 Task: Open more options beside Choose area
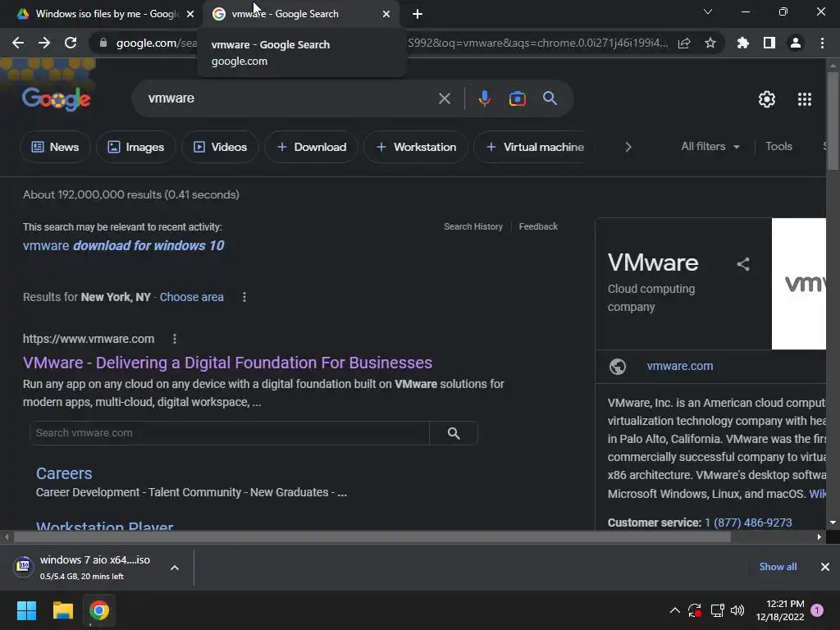coord(244,297)
